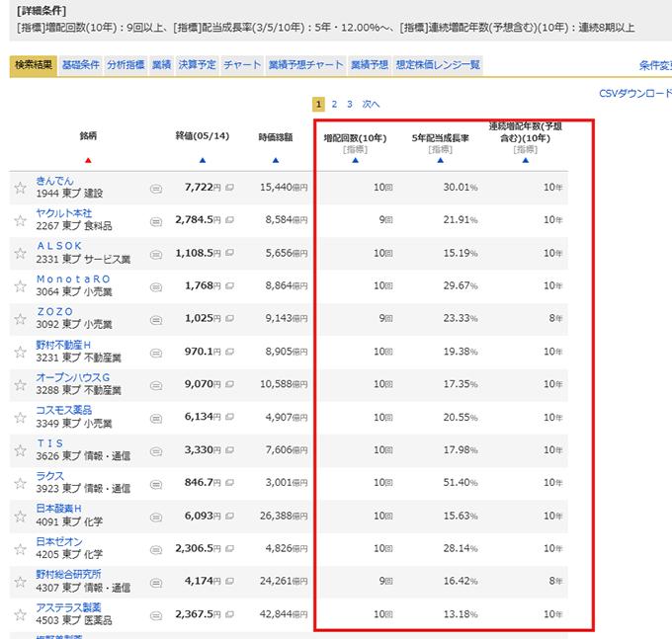Image resolution: width=672 pixels, height=639 pixels.
Task: Toggle favorite star for オープンハウスG
Action: 20,384
